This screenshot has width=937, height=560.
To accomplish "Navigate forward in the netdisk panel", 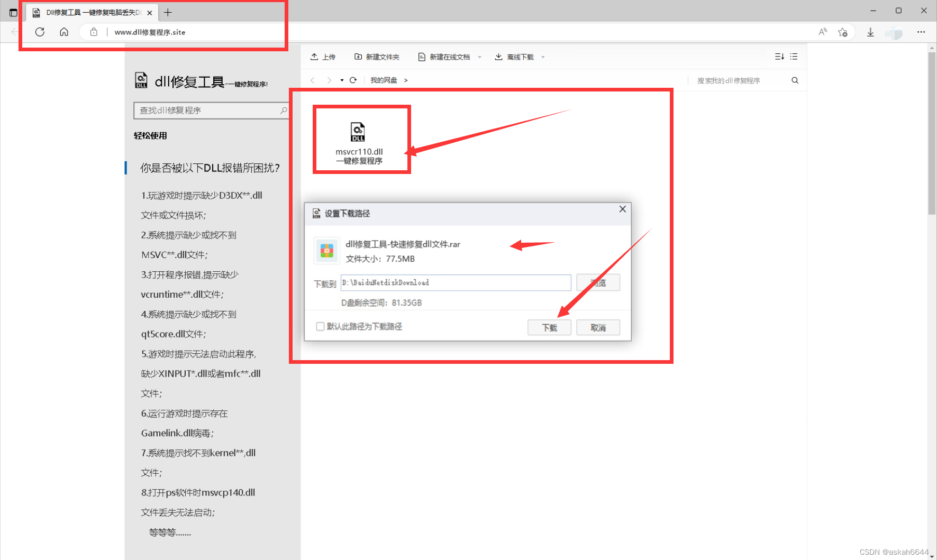I will (329, 80).
